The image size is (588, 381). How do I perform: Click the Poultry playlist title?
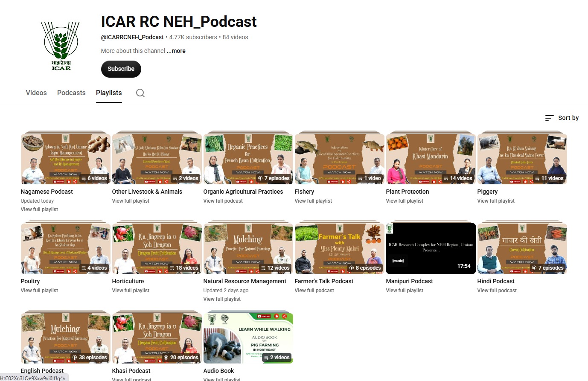coord(30,281)
